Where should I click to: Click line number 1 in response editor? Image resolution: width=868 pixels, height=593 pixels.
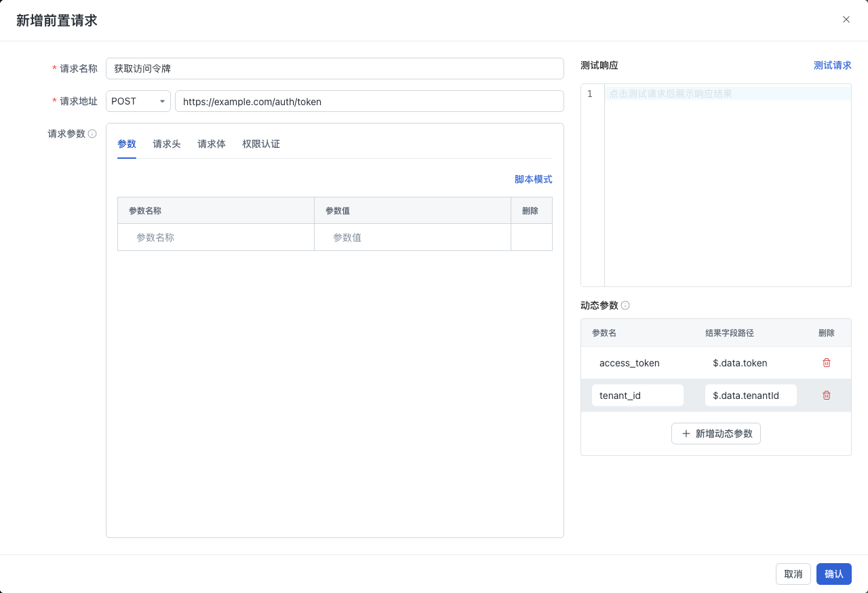(x=590, y=94)
